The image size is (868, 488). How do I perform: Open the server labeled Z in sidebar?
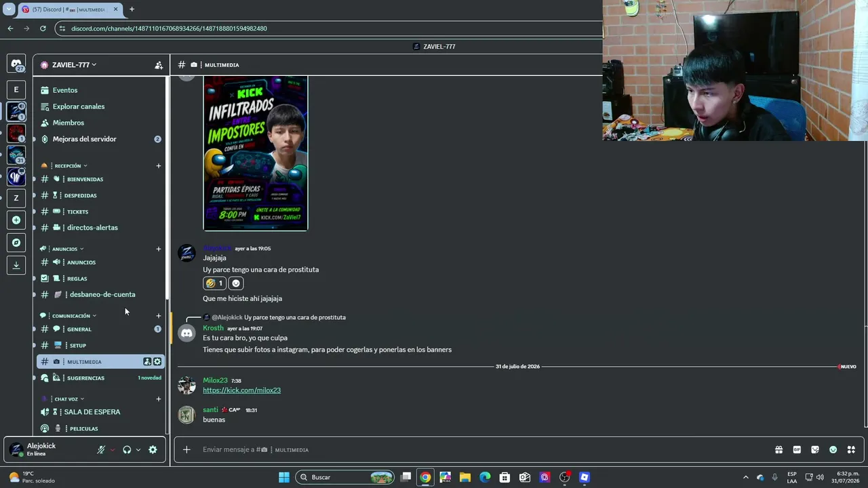[16, 198]
